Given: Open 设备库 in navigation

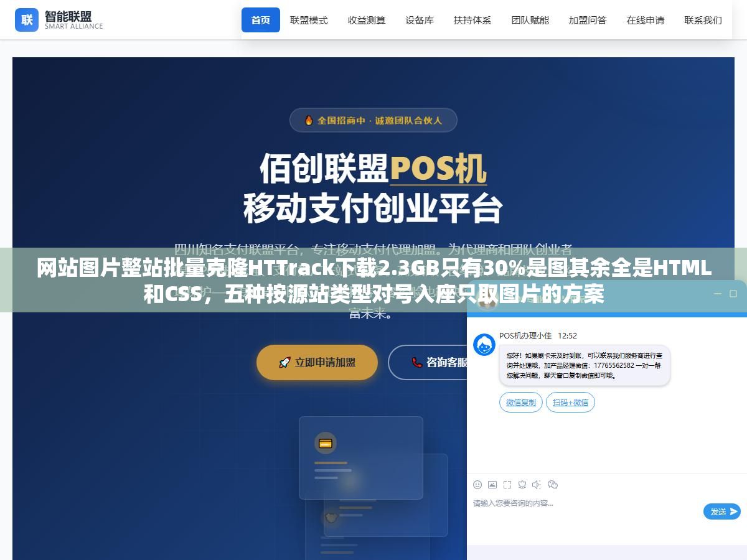Looking at the screenshot, I should (x=420, y=20).
